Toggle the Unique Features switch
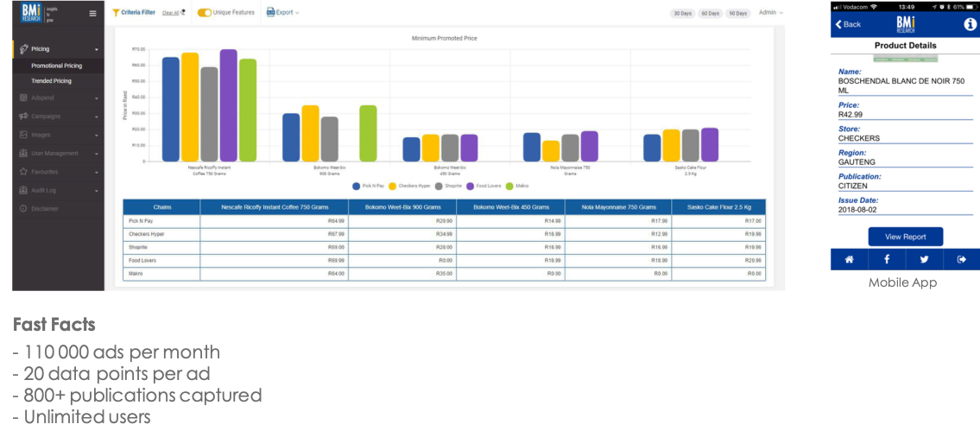 (x=205, y=12)
